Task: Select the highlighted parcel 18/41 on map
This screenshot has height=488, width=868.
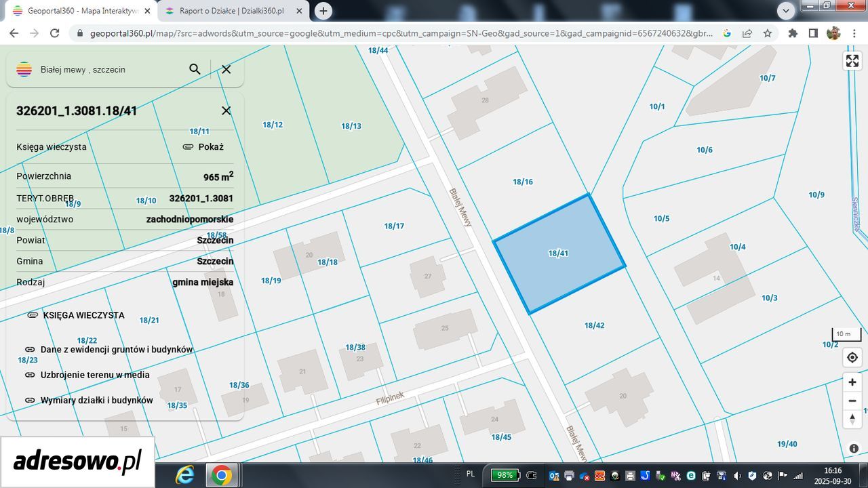Action: [559, 253]
